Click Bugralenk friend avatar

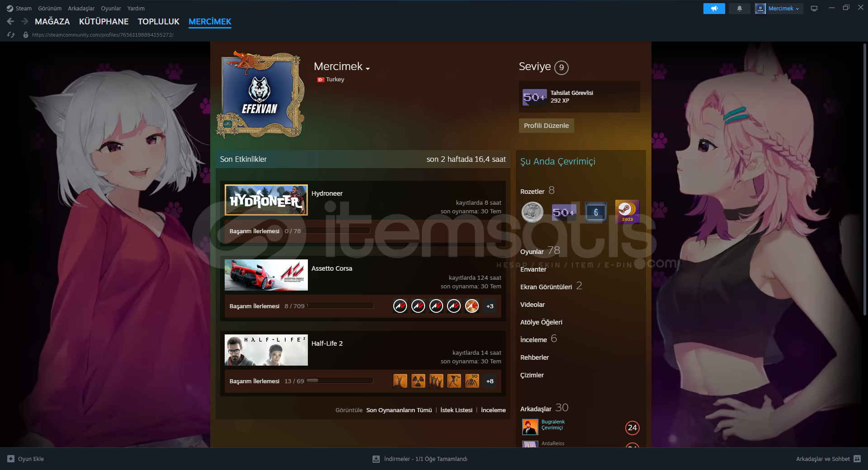click(x=530, y=427)
